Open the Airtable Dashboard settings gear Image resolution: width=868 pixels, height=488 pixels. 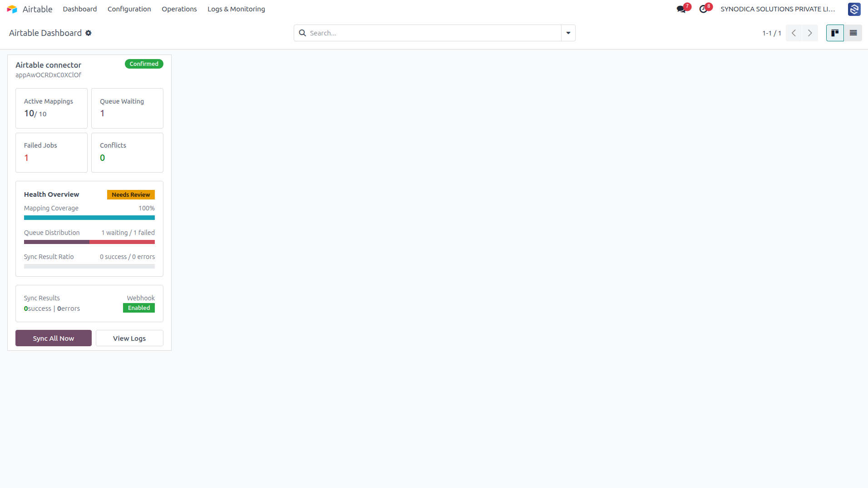pyautogui.click(x=89, y=33)
